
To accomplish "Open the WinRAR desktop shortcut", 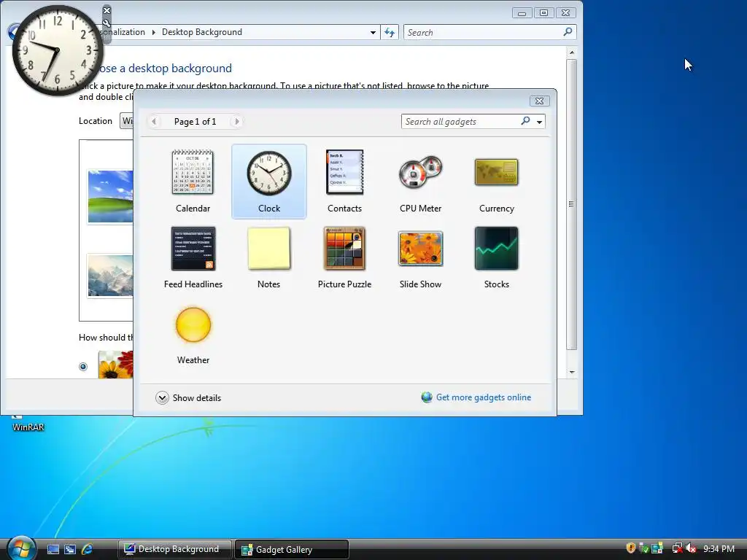I will tap(28, 424).
